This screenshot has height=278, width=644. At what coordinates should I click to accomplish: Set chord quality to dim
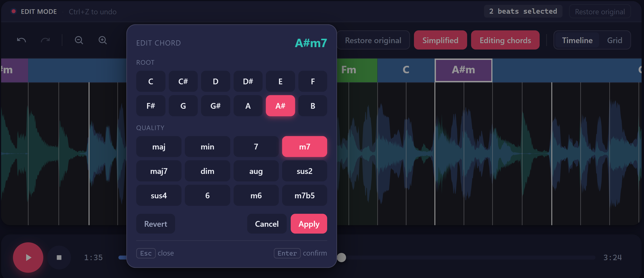(x=207, y=171)
